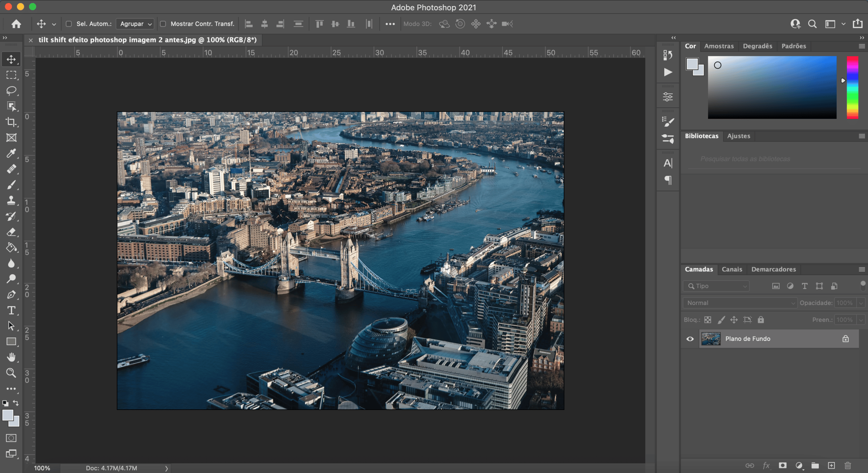The image size is (868, 473).
Task: Click the Home icon in options bar
Action: [16, 24]
